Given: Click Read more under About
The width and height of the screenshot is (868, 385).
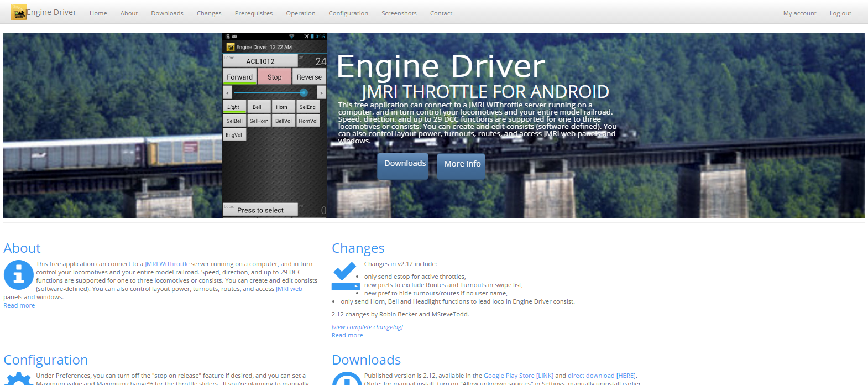Looking at the screenshot, I should 19,305.
